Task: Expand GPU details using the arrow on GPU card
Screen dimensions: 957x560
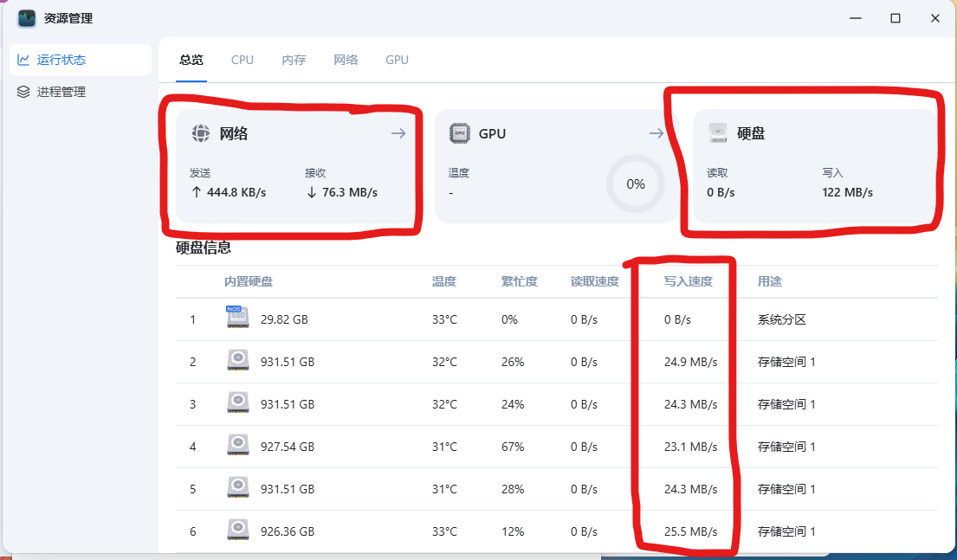Action: click(656, 133)
